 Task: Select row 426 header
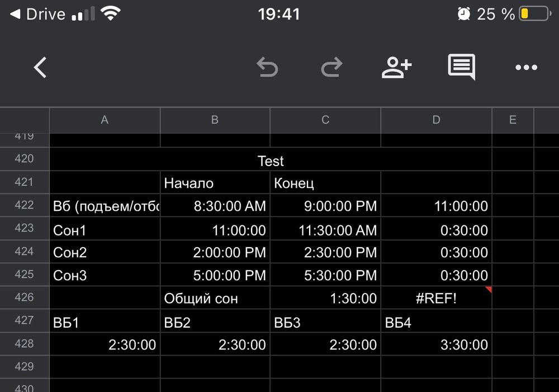point(24,297)
